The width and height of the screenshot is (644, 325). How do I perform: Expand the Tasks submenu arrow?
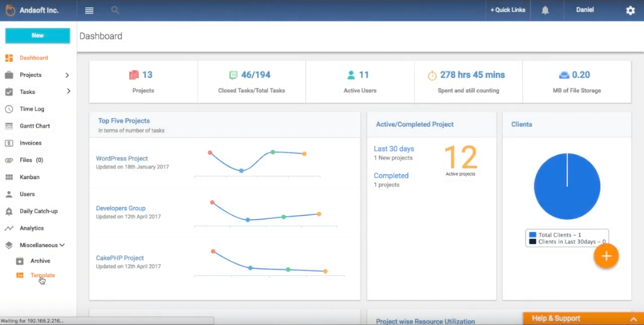69,91
